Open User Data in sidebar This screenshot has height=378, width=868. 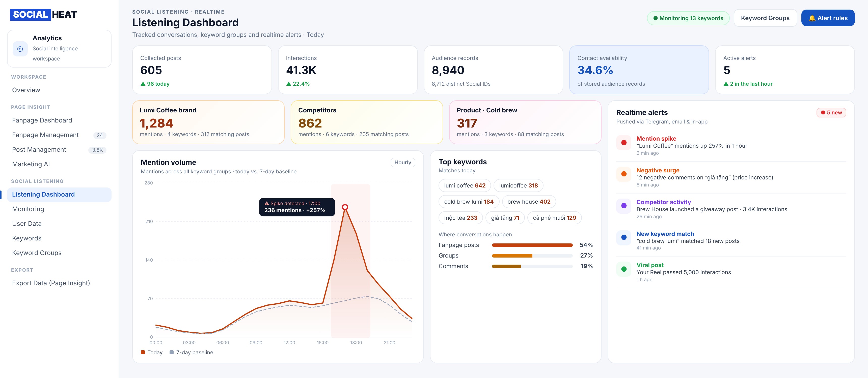(x=59, y=224)
